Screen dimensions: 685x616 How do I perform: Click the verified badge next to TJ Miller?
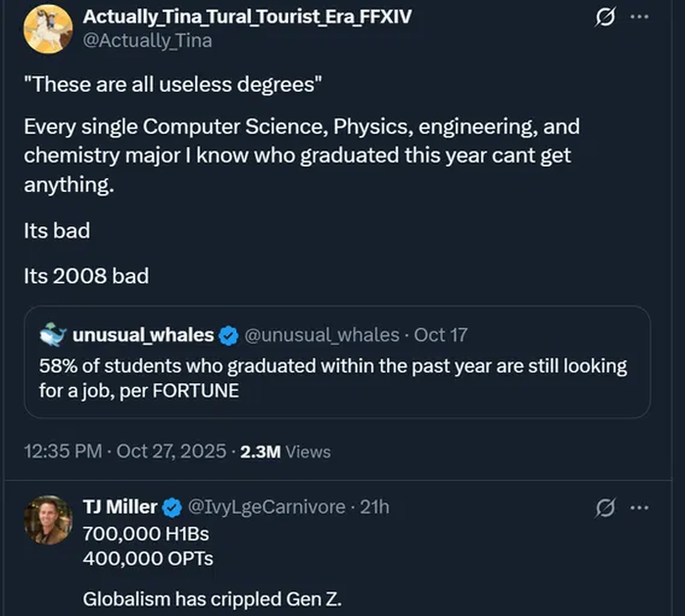[x=171, y=507]
